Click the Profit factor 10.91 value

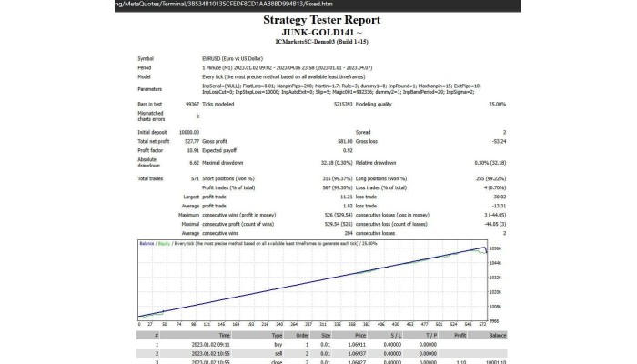(189, 150)
